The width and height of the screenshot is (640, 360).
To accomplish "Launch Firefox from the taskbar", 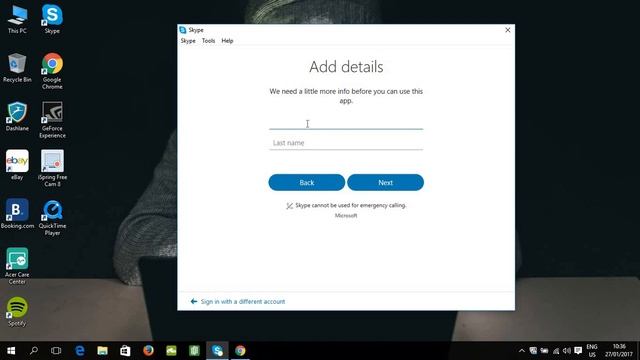I will tap(148, 351).
